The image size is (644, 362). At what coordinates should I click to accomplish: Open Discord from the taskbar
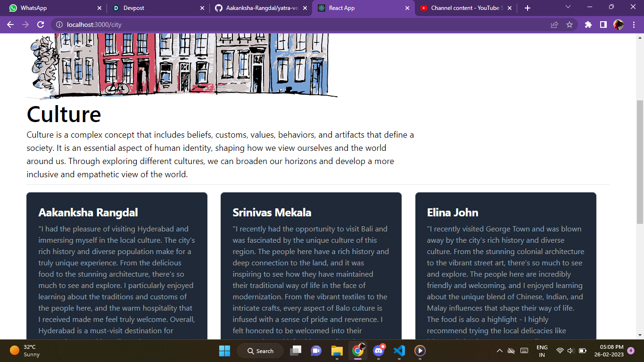click(379, 351)
